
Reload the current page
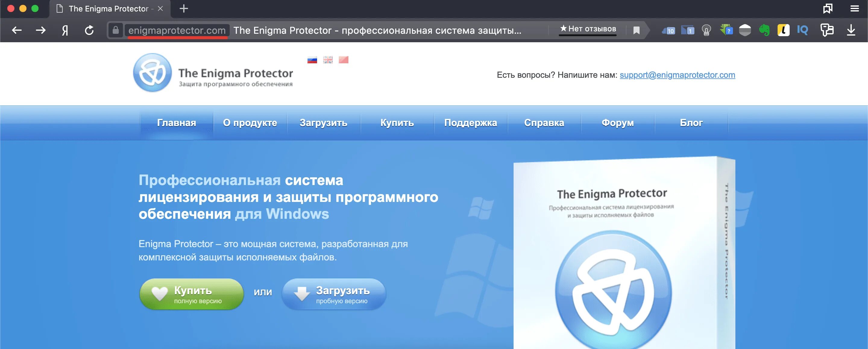pos(89,30)
